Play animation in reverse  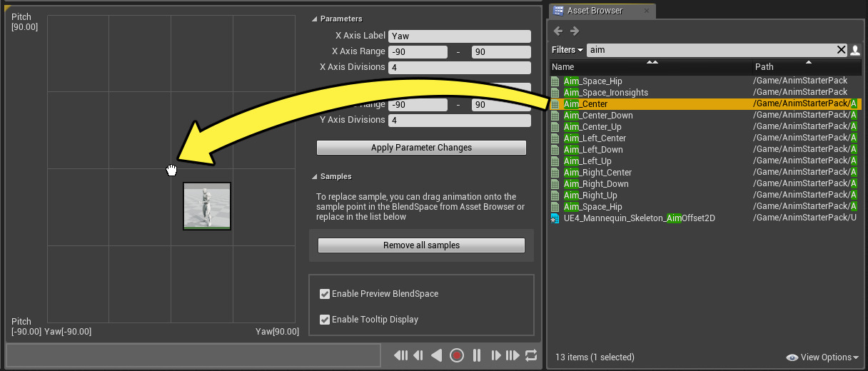pyautogui.click(x=437, y=355)
